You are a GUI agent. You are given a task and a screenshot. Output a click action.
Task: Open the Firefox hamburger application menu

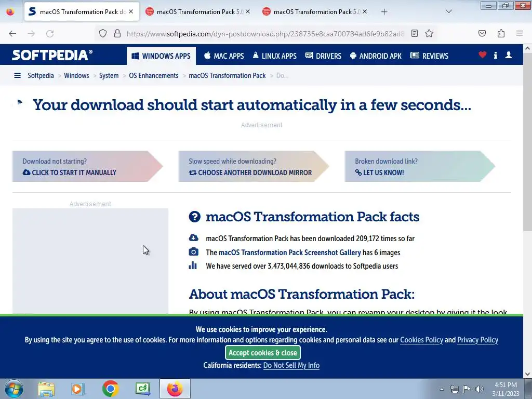click(x=520, y=33)
